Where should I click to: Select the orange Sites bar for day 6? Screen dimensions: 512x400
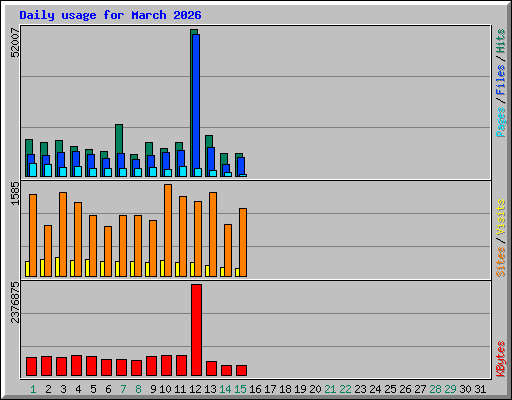[x=108, y=251]
